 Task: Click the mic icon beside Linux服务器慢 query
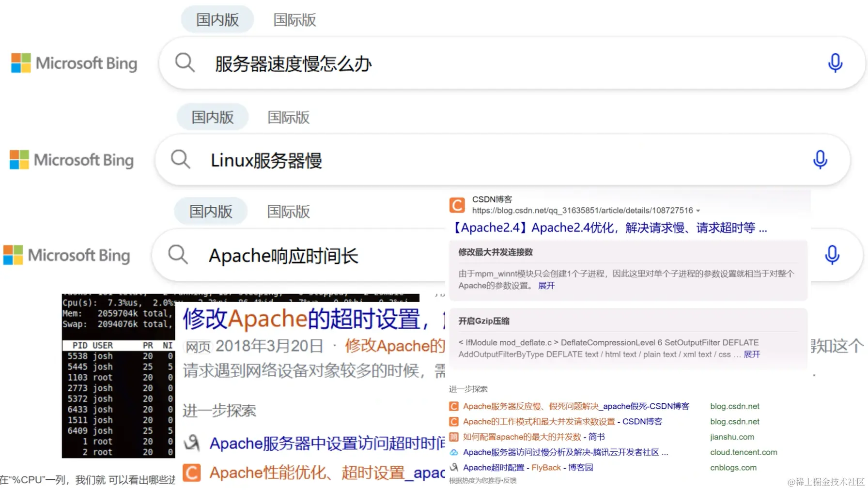pos(820,160)
